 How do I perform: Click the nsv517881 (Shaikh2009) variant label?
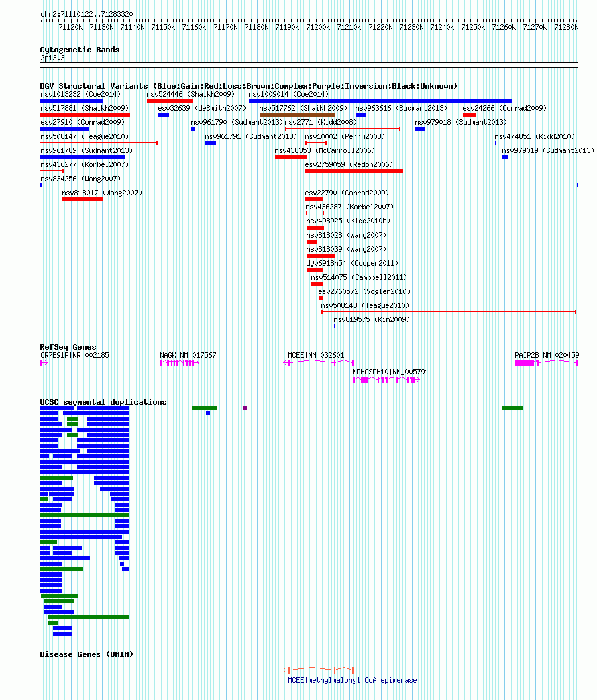pos(85,109)
